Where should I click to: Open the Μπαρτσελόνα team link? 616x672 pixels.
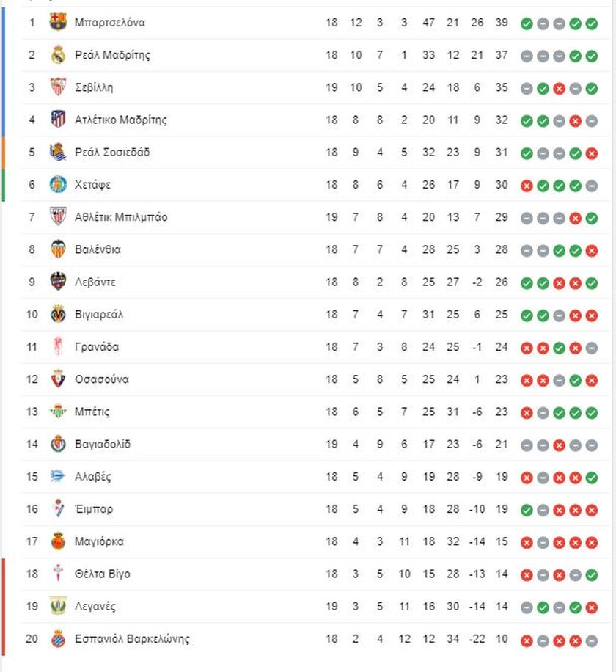110,22
